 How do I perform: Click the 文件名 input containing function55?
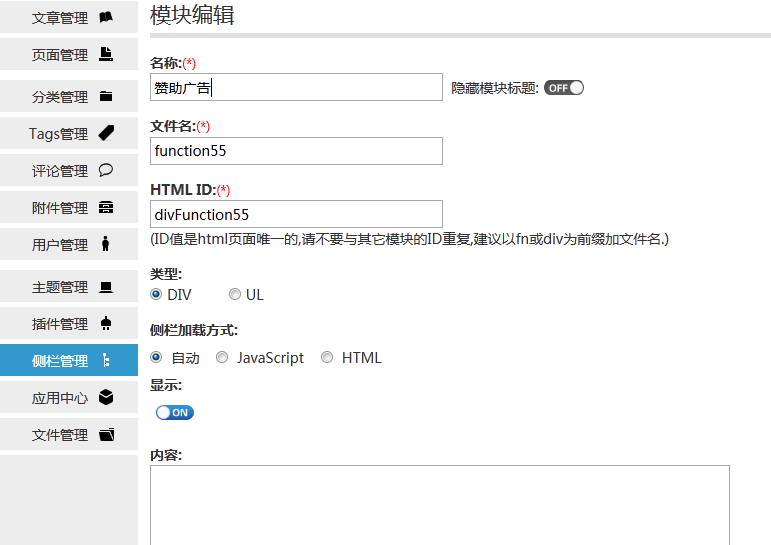[x=296, y=151]
